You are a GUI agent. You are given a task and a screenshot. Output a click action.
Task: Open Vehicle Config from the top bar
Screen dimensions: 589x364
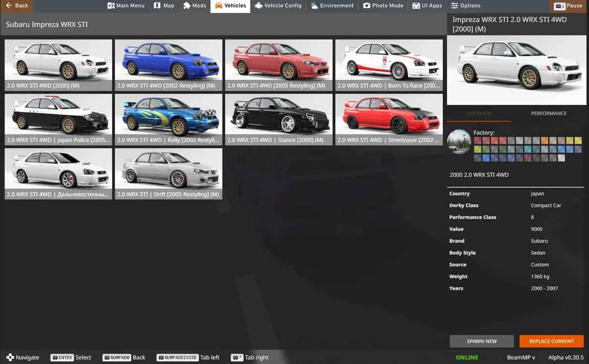click(x=258, y=5)
